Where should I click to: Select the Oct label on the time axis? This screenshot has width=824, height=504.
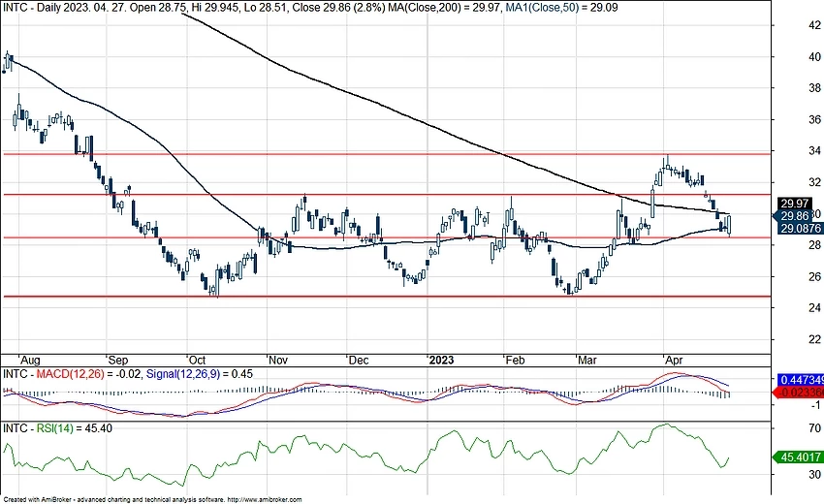coord(197,361)
